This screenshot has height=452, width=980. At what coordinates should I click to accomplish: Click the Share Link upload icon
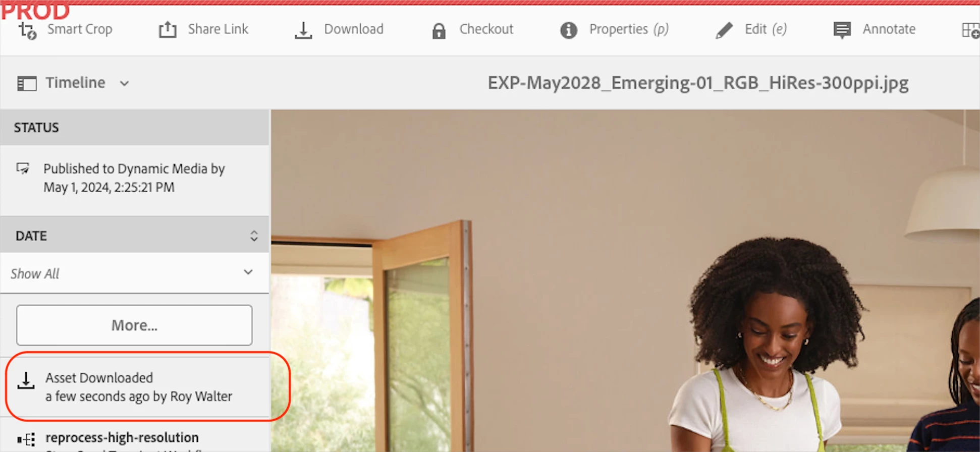click(x=168, y=30)
